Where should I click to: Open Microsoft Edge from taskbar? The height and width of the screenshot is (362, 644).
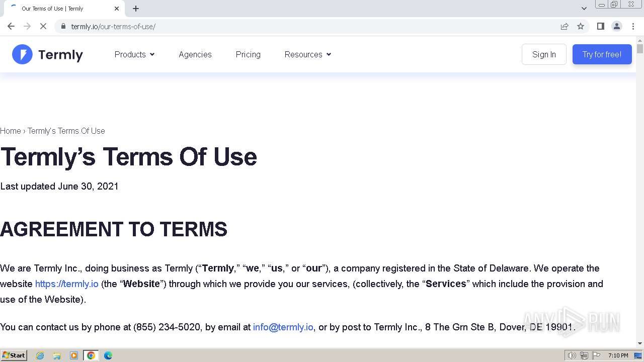(x=108, y=355)
